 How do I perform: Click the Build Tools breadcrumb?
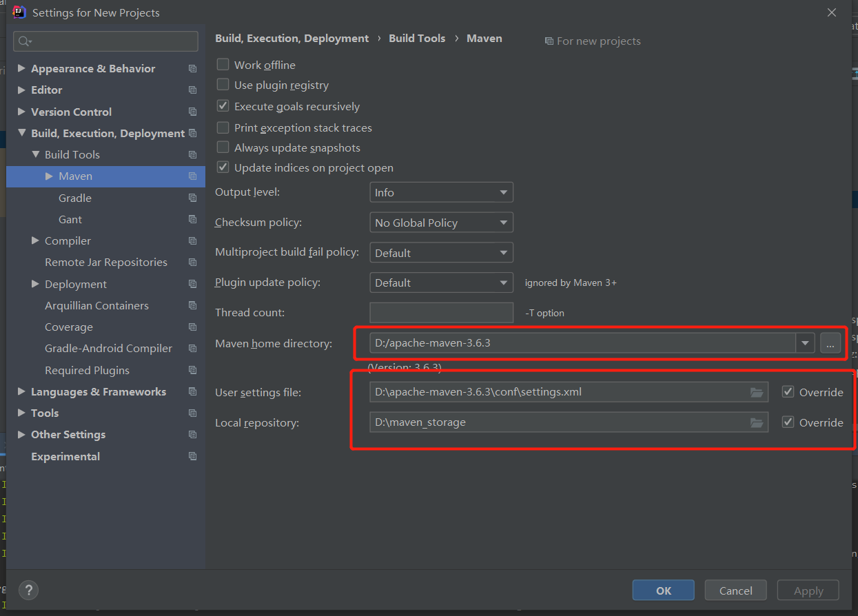point(417,39)
